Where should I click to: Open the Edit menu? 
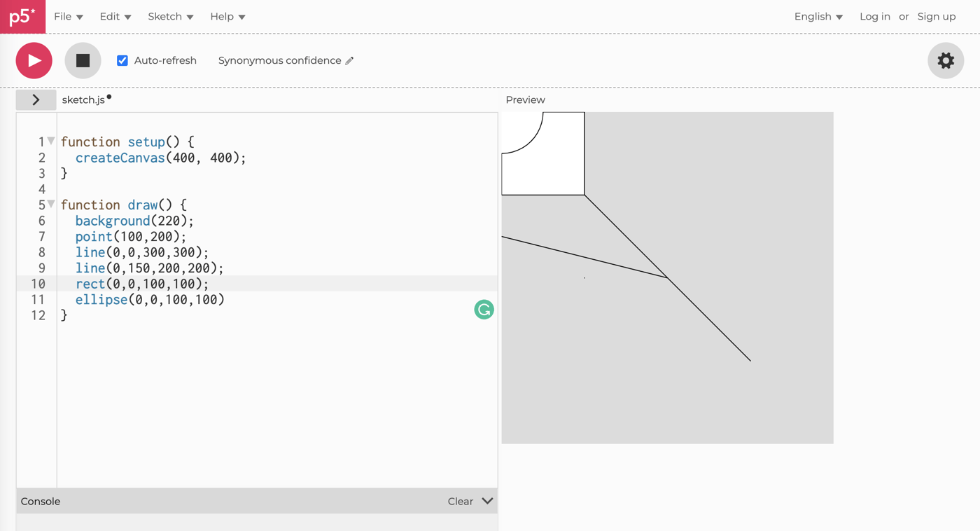(115, 16)
